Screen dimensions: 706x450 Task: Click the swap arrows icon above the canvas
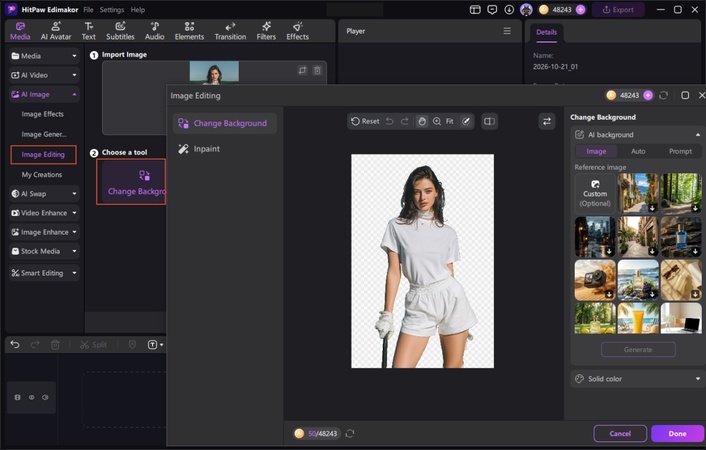[547, 121]
